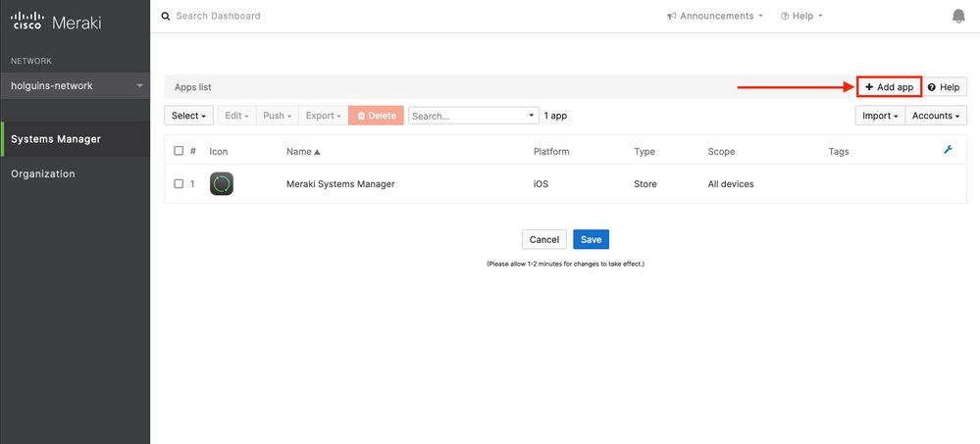Click the Meraki Systems Manager app icon
The width and height of the screenshot is (980, 444).
[x=222, y=183]
